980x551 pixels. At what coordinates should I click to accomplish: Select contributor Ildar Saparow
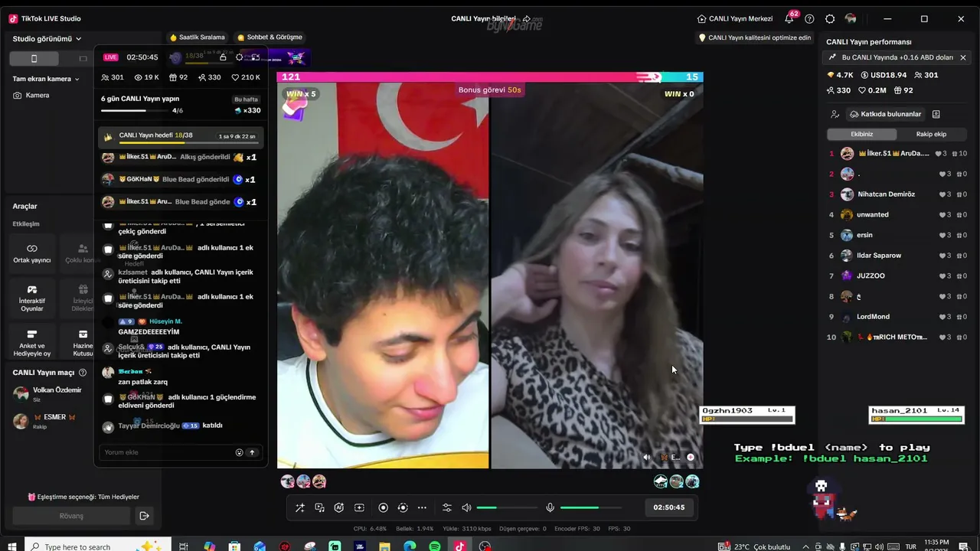[898, 256]
